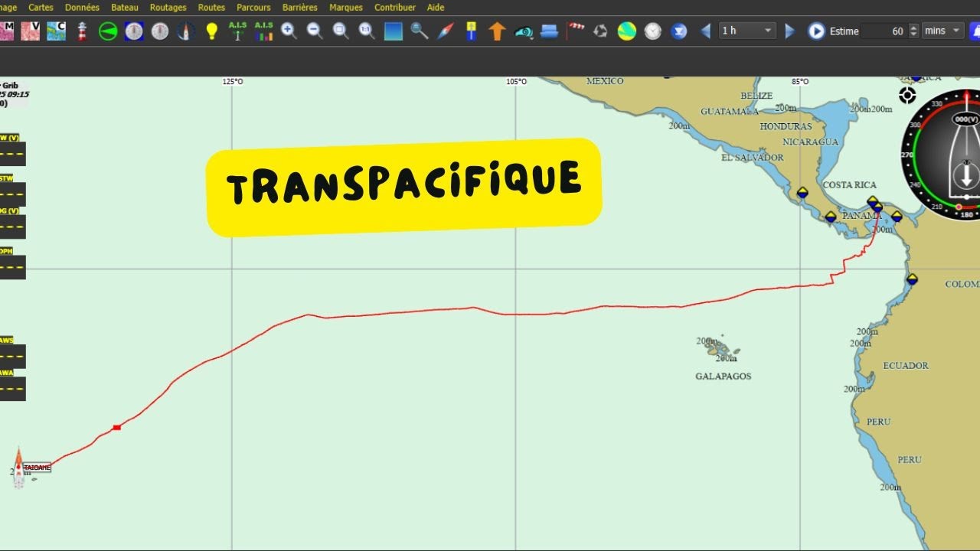Toggle the highlighted blue compass dial icon
This screenshot has height=551, width=980.
coord(134,31)
